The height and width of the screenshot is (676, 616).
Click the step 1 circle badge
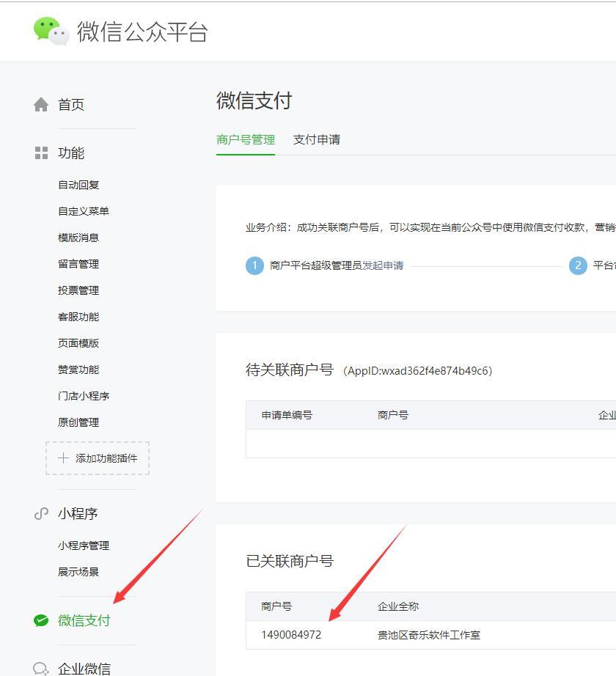pyautogui.click(x=254, y=265)
